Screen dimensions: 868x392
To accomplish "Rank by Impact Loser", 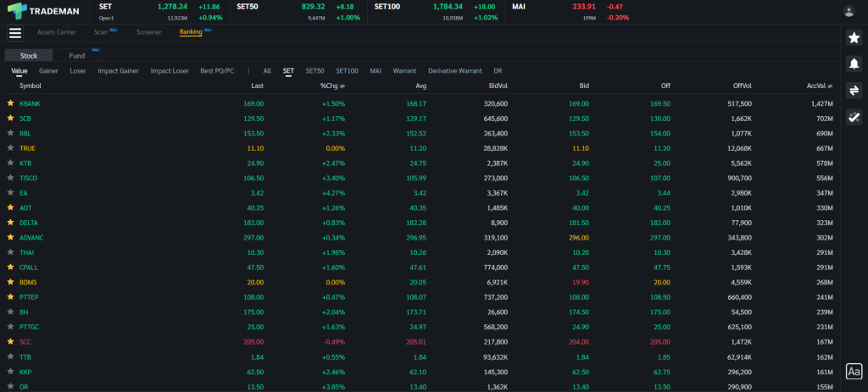I will pos(170,71).
